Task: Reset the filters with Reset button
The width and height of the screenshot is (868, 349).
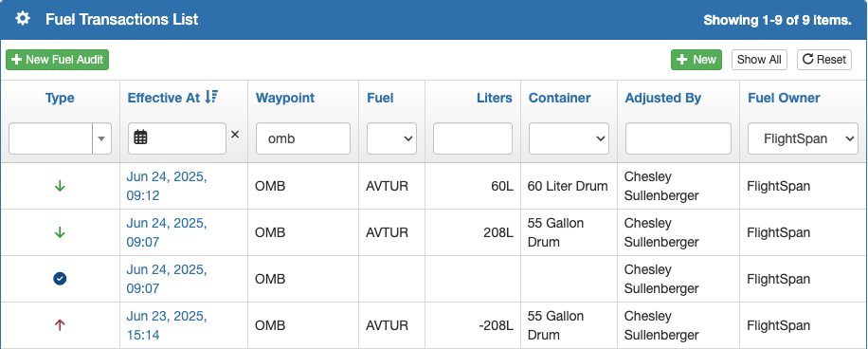Action: point(824,60)
